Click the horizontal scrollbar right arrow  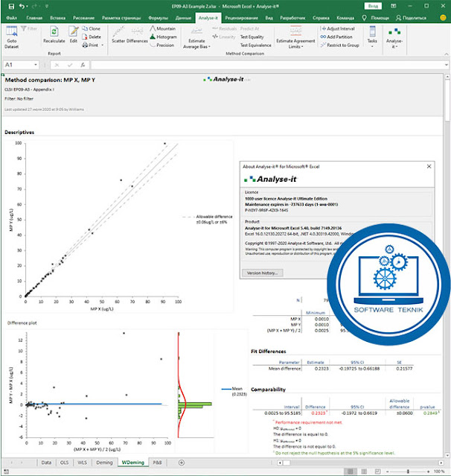point(441,463)
